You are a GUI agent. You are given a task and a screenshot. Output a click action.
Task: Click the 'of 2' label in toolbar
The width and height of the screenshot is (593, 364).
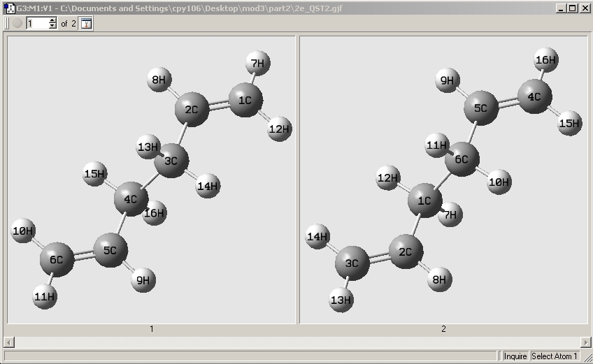[69, 24]
